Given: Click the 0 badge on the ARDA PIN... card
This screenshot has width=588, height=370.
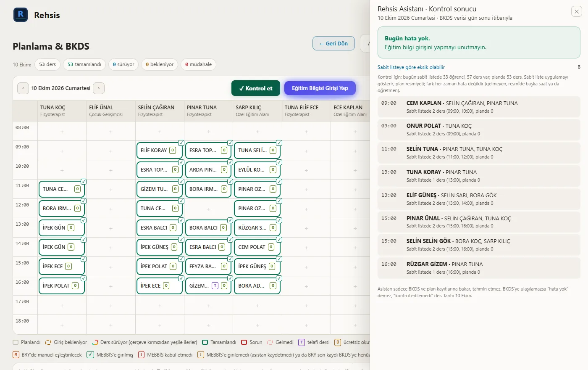Looking at the screenshot, I should pyautogui.click(x=224, y=170).
